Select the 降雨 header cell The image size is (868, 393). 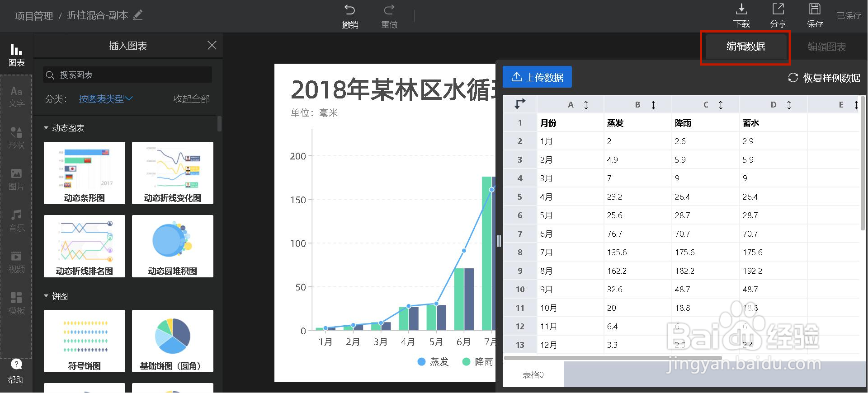point(706,123)
